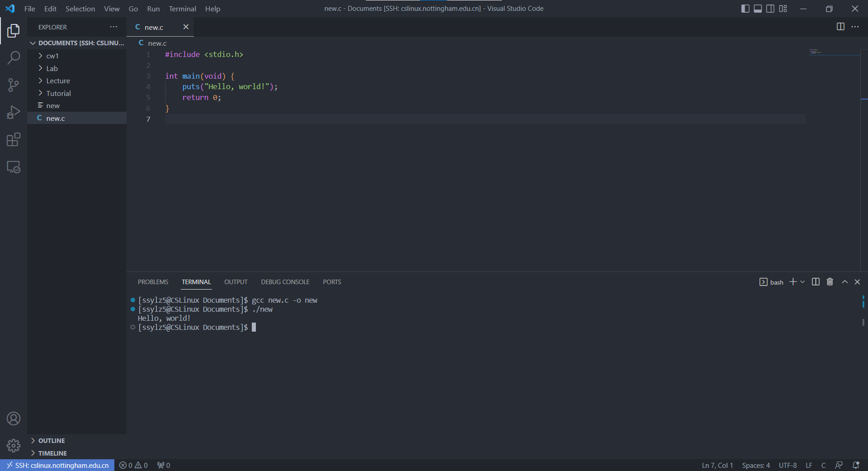Screen dimensions: 868x471
Task: Change indentation via Spaces: 4
Action: (756, 465)
